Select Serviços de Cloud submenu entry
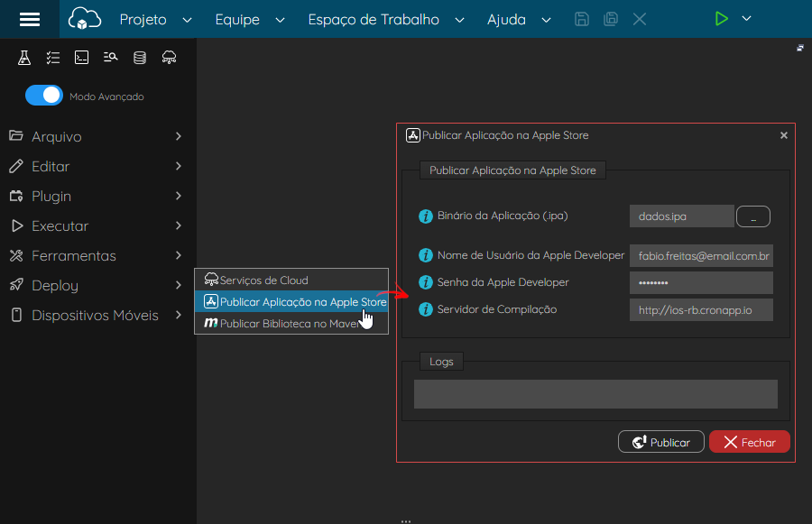The height and width of the screenshot is (524, 812). [x=291, y=280]
